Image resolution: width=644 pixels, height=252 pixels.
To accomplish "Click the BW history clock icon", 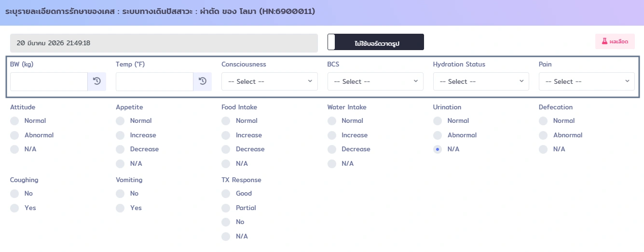I will (96, 81).
